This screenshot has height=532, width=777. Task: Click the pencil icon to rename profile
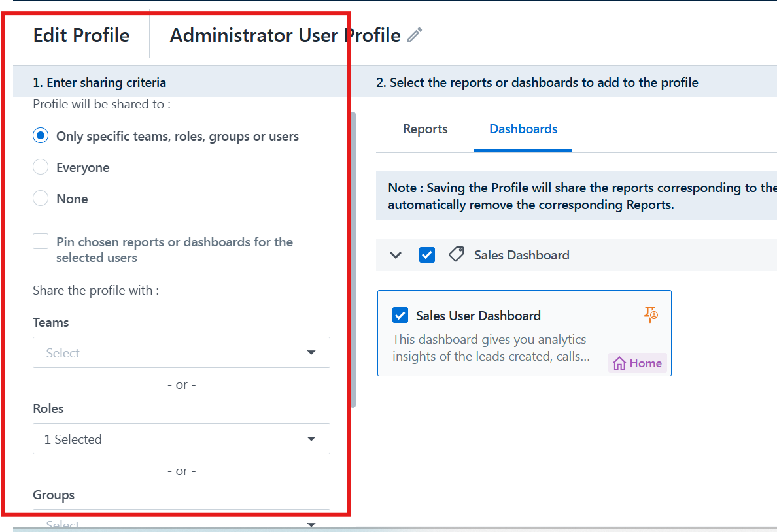click(x=415, y=35)
